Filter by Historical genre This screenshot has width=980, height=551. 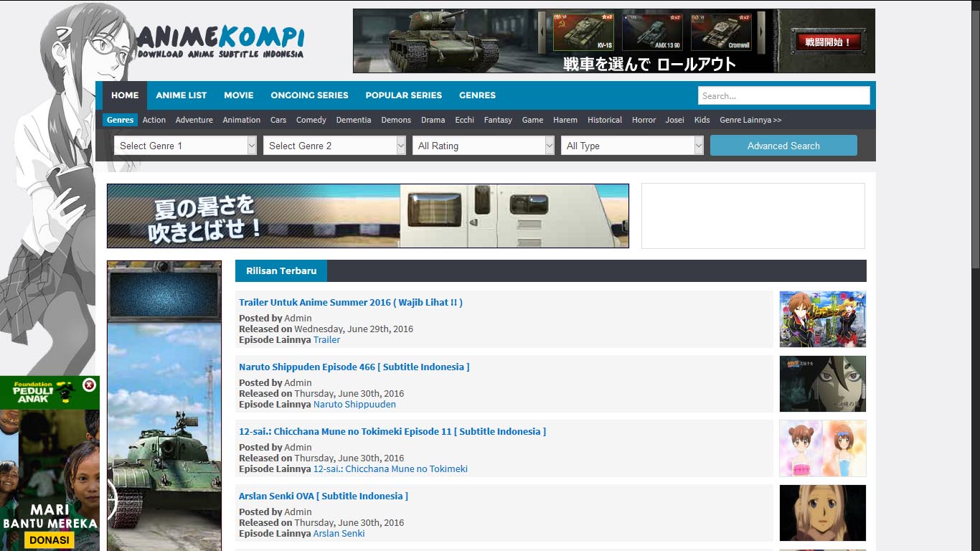(605, 120)
